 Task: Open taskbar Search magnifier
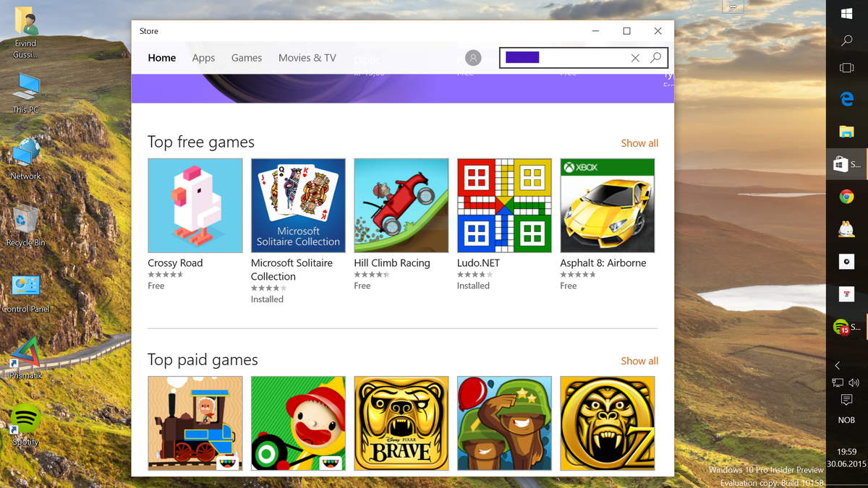coord(847,41)
